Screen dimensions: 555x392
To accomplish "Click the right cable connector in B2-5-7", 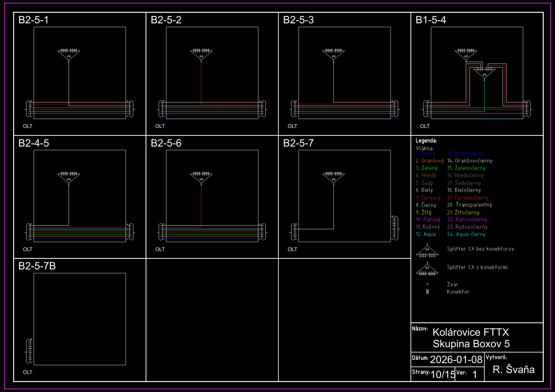I will pos(395,228).
